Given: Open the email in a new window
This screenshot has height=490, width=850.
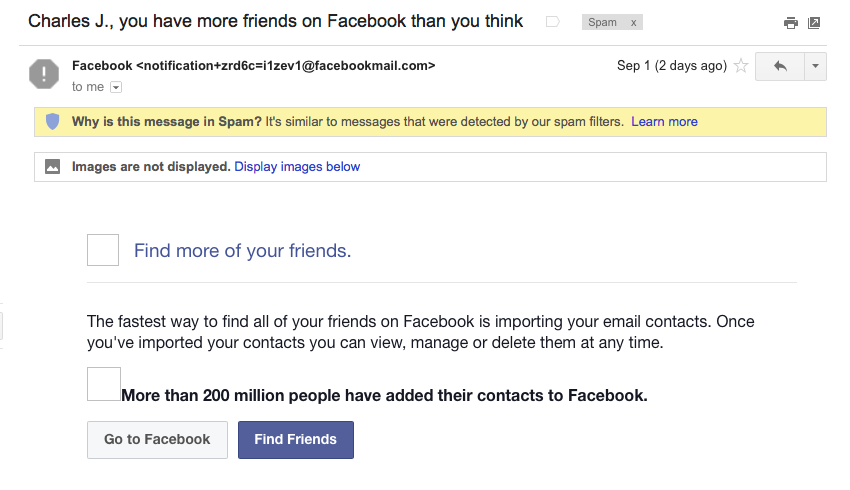Looking at the screenshot, I should (814, 23).
